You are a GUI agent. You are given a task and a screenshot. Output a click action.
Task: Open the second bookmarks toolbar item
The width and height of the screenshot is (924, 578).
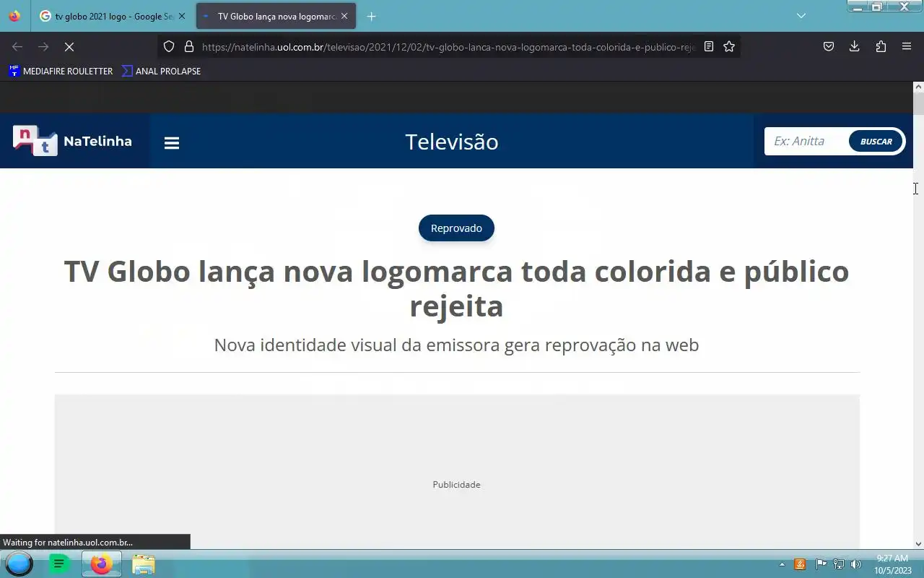162,71
